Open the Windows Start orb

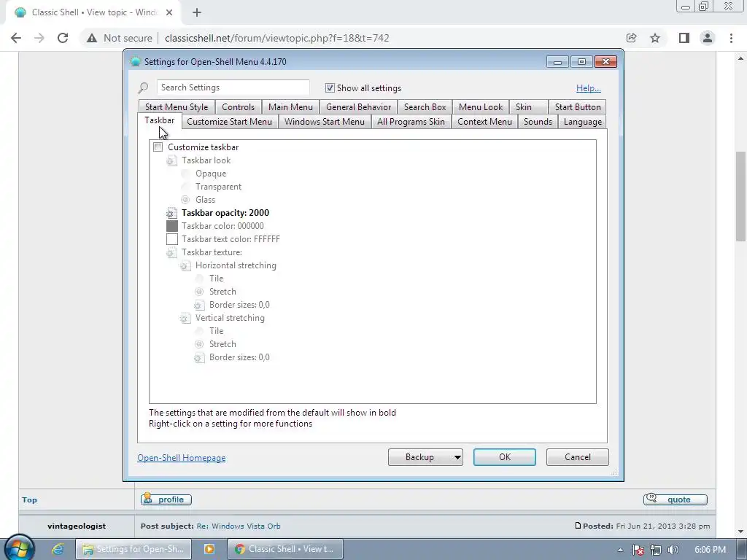pyautogui.click(x=20, y=548)
